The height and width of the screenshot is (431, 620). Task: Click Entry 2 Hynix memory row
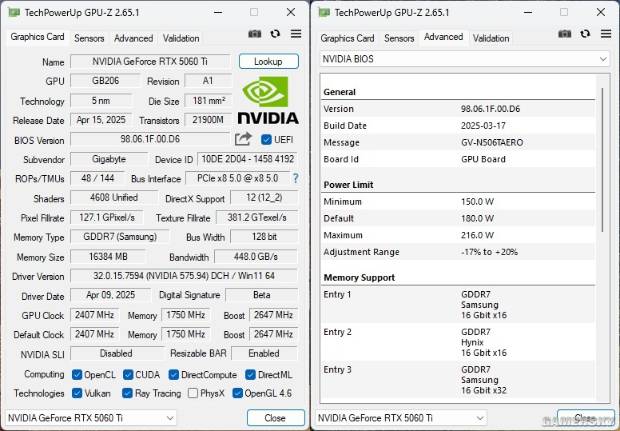[458, 342]
